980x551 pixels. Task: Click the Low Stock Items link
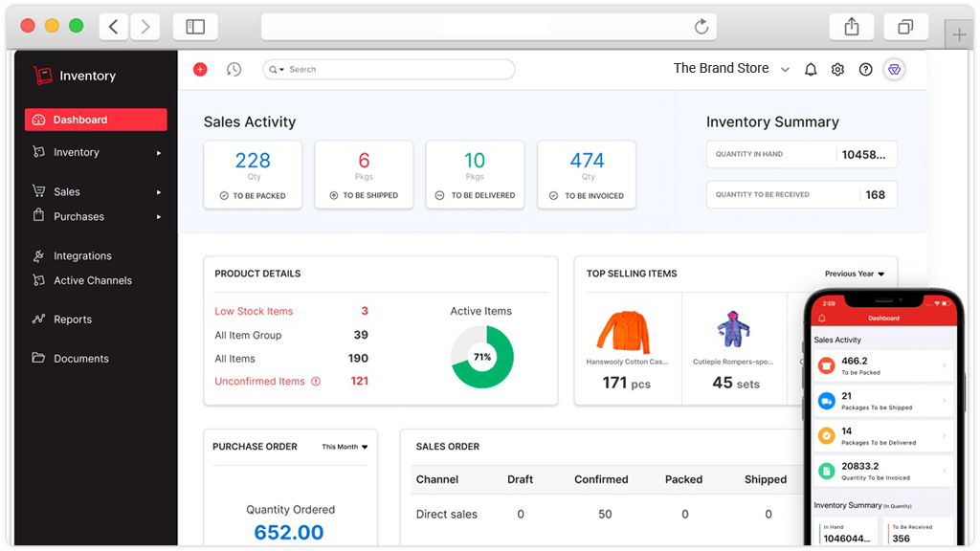coord(254,311)
